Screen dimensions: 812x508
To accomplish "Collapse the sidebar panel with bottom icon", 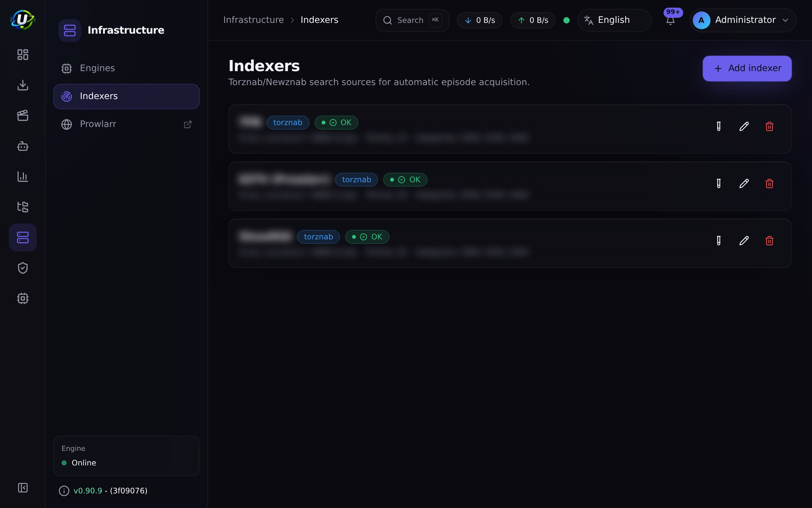I will [23, 487].
